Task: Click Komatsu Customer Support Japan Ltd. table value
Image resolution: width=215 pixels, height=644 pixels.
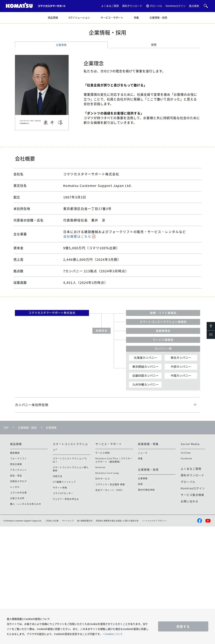Action: coord(97,186)
